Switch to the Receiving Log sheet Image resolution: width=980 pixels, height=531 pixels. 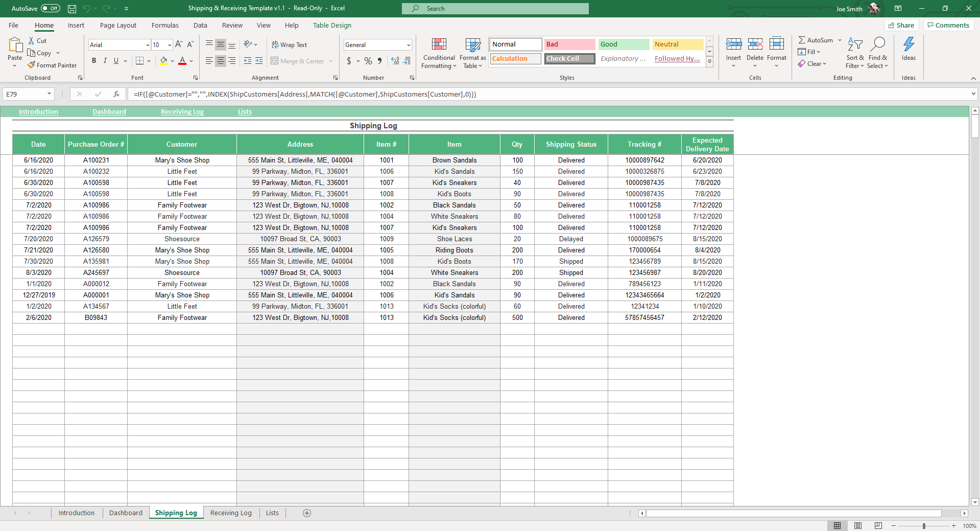230,513
